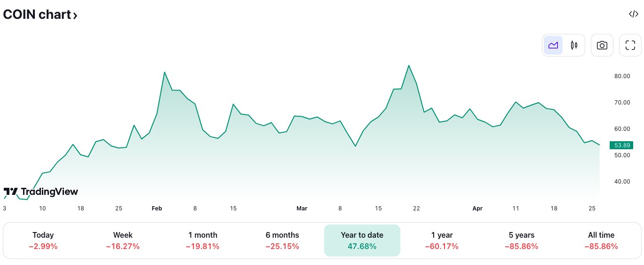Viewport: 644px width, 265px height.
Task: Select the Year to date range
Action: [362, 241]
